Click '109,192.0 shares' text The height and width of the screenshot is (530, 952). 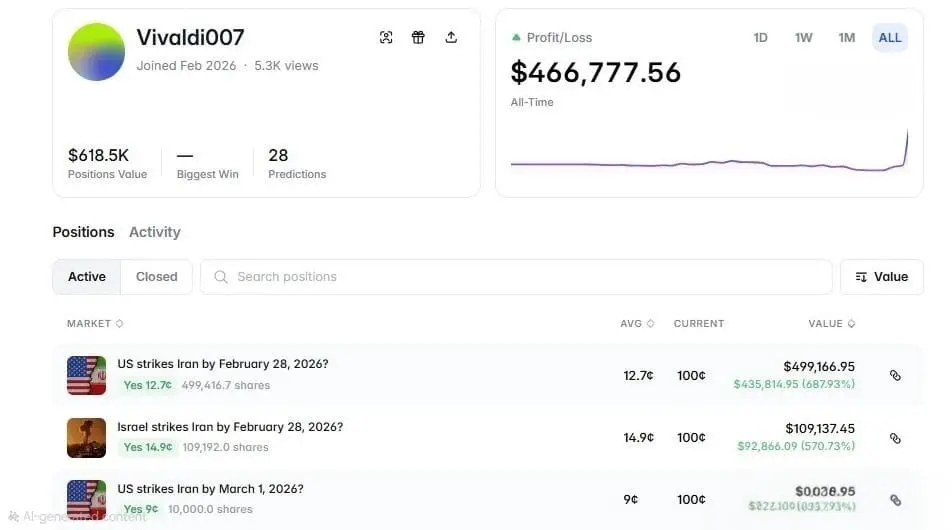click(x=225, y=447)
